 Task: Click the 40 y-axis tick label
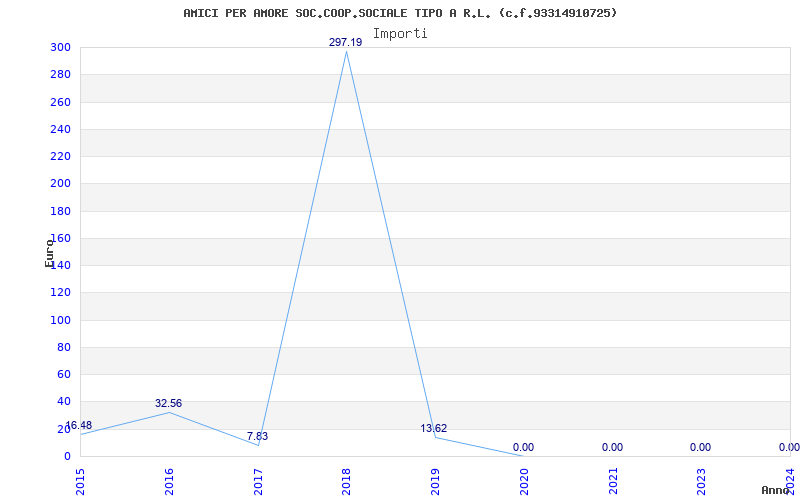pos(63,402)
